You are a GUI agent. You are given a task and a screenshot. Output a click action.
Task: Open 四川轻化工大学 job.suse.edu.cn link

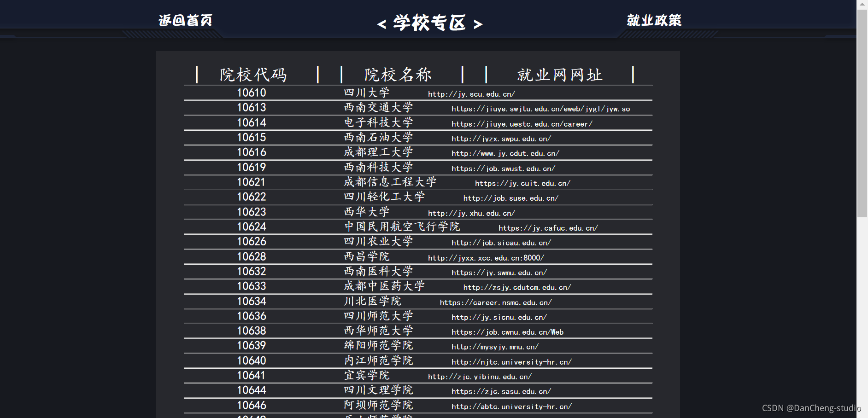(510, 198)
